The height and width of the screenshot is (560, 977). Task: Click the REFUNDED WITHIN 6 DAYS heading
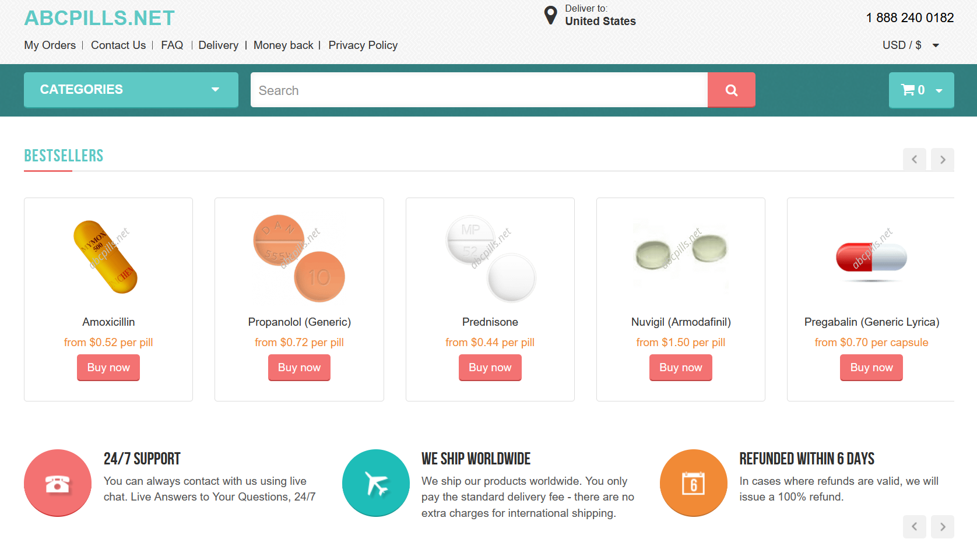click(x=807, y=459)
